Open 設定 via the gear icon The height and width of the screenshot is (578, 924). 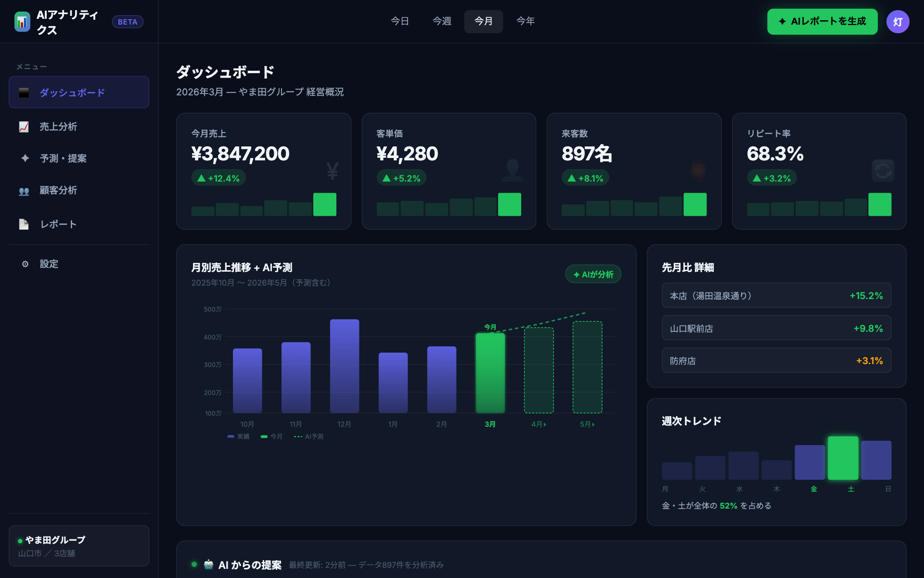click(25, 264)
